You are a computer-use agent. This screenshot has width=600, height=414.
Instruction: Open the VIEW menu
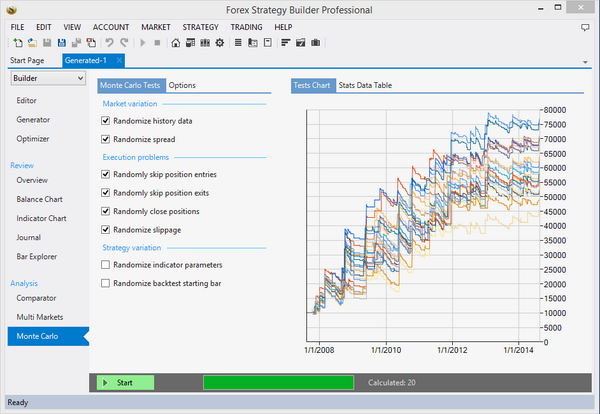[72, 27]
